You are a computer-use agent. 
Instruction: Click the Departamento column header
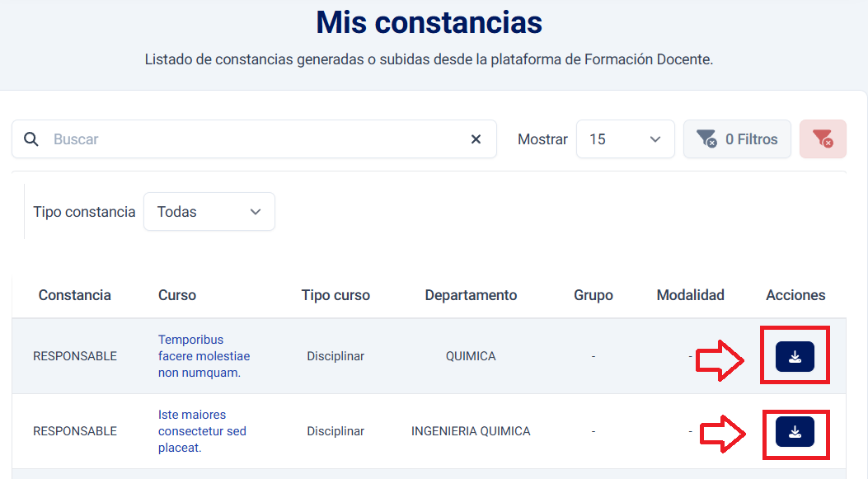(x=471, y=295)
